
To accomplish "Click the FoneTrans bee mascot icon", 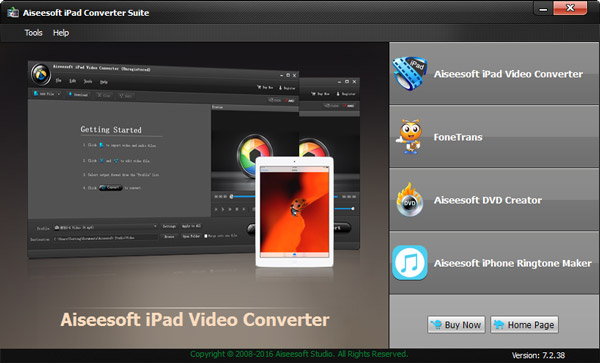I will point(410,137).
